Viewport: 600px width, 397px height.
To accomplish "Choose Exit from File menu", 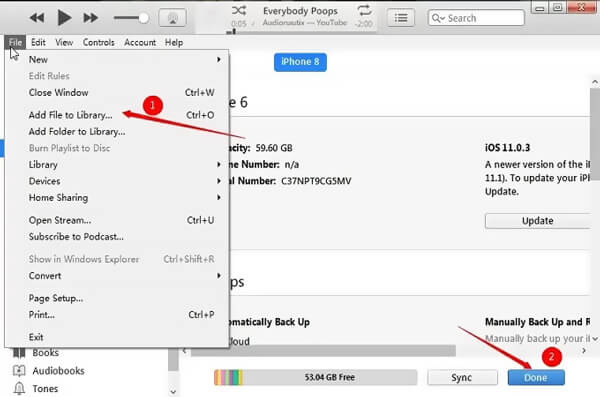I will tap(117, 337).
